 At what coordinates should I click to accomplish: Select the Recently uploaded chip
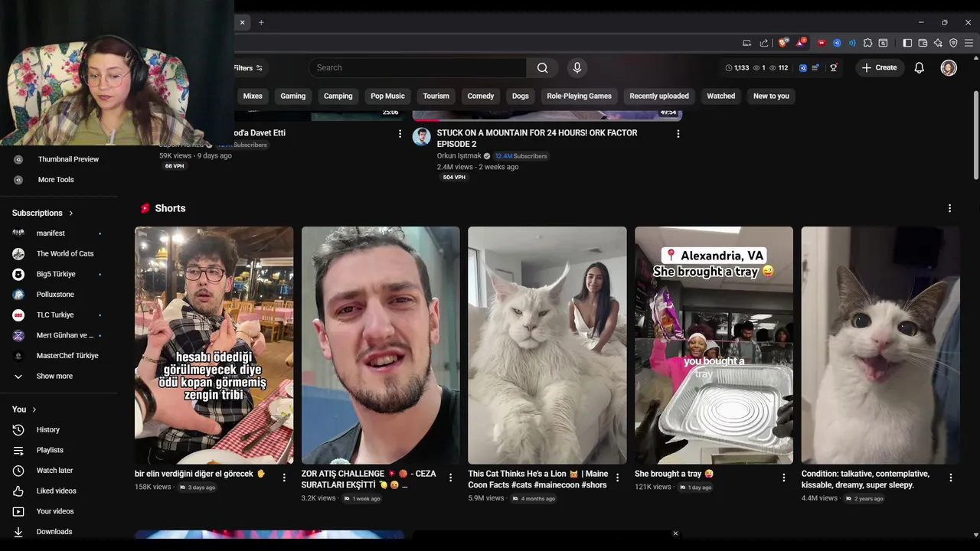pyautogui.click(x=659, y=96)
